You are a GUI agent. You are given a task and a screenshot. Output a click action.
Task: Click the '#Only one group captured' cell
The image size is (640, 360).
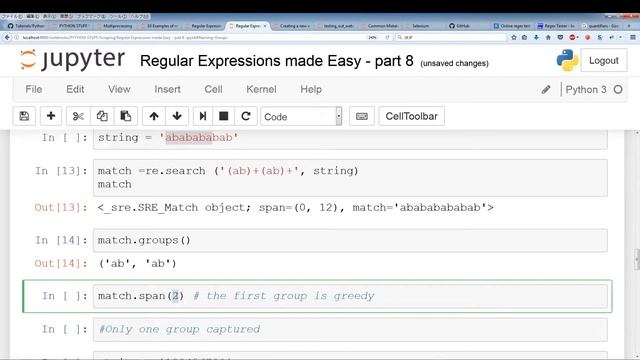pos(350,329)
